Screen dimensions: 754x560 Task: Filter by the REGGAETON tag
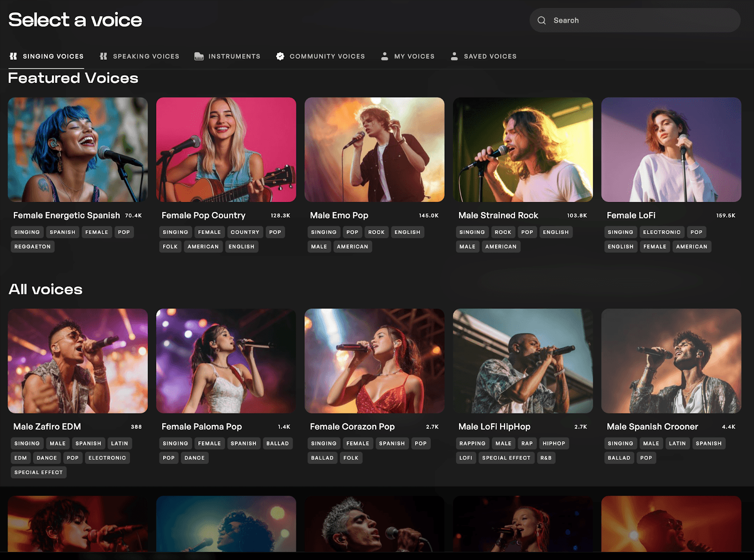32,246
